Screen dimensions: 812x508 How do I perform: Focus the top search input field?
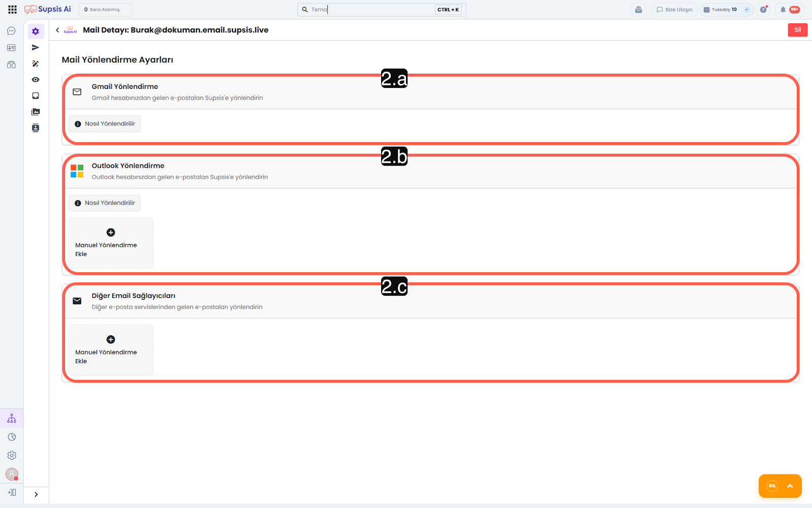tap(370, 10)
